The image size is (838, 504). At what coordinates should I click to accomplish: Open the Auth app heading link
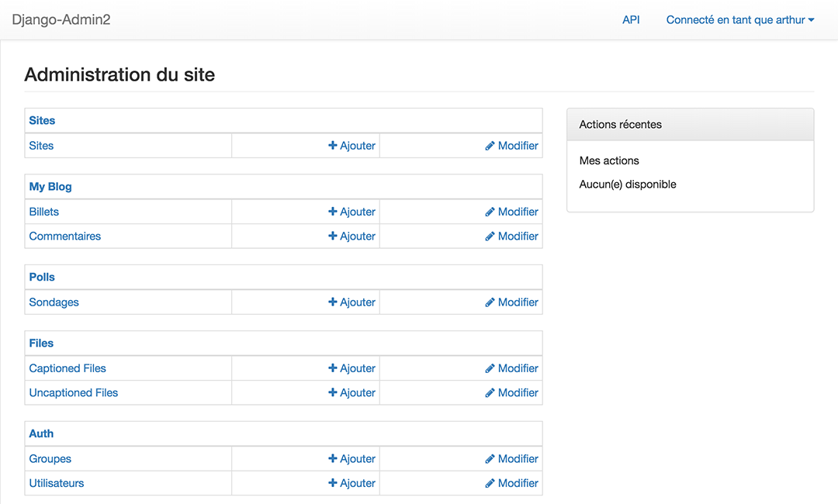pyautogui.click(x=41, y=434)
